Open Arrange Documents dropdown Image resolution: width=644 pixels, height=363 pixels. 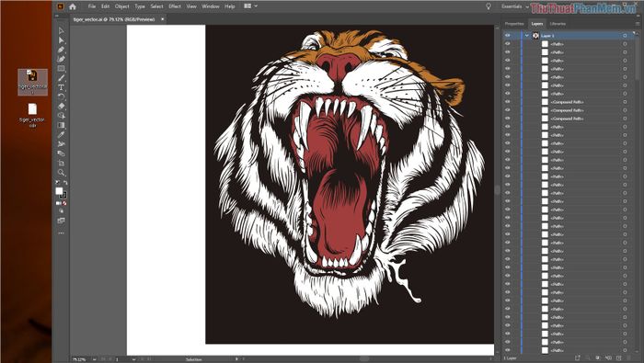251,6
